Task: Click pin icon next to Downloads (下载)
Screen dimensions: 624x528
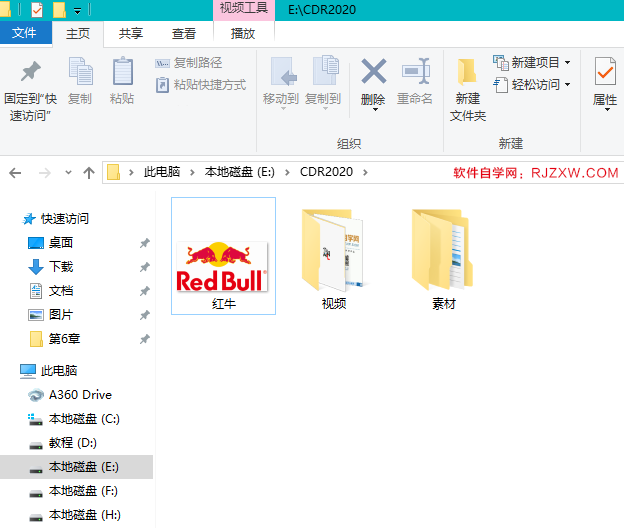Action: (x=144, y=267)
